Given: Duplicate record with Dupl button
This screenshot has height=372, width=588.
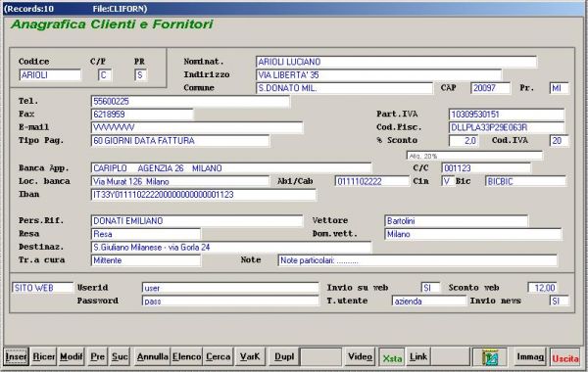Looking at the screenshot, I should pos(284,356).
